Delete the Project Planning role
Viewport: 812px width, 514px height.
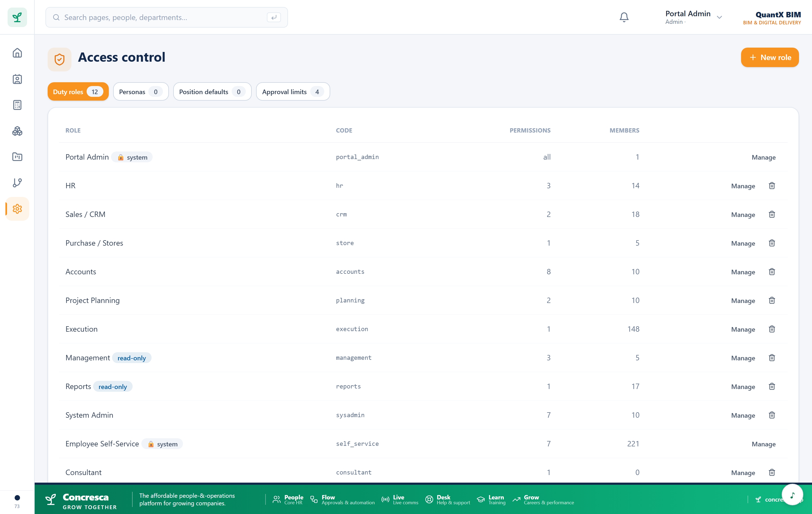771,300
